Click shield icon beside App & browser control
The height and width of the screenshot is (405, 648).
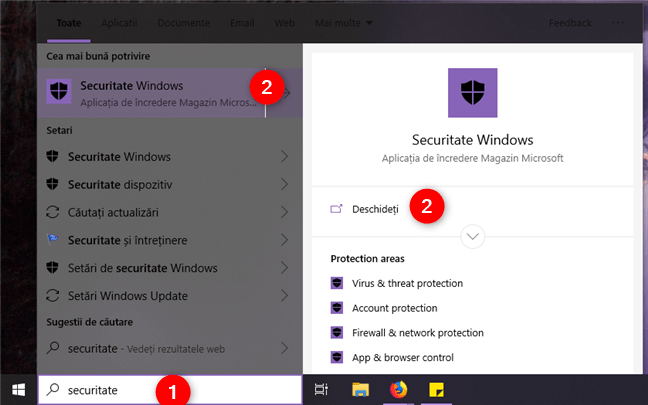click(x=337, y=357)
